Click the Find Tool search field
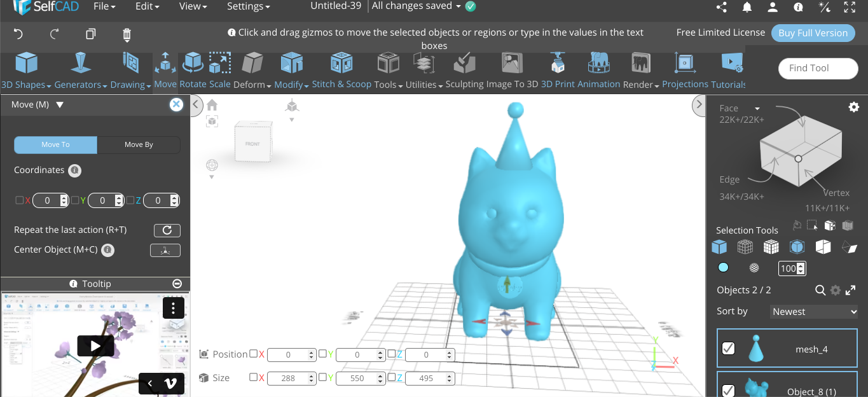Viewport: 868px width, 397px height. tap(817, 68)
